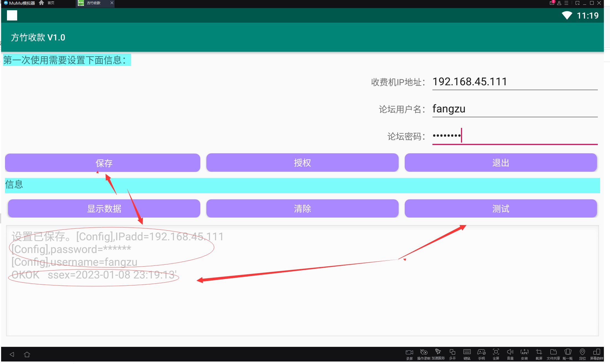Click the 收费机IP地址 input field
Viewport: 610px width, 364px height.
point(514,82)
